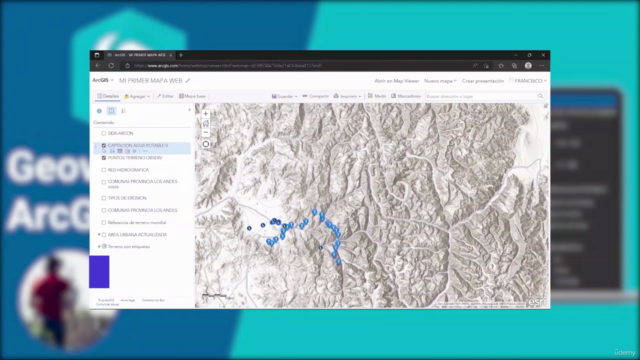Click the read aloud icon in address bar

click(475, 66)
